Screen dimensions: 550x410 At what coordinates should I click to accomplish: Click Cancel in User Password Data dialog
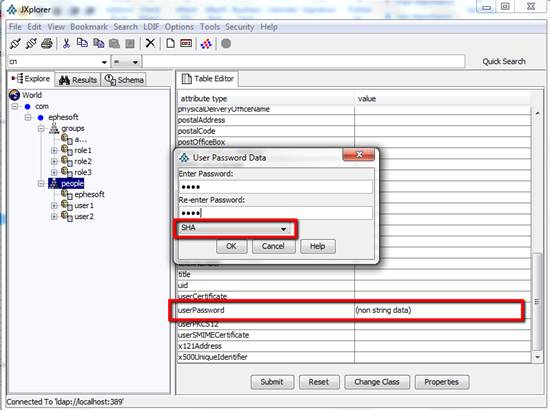[x=273, y=246]
